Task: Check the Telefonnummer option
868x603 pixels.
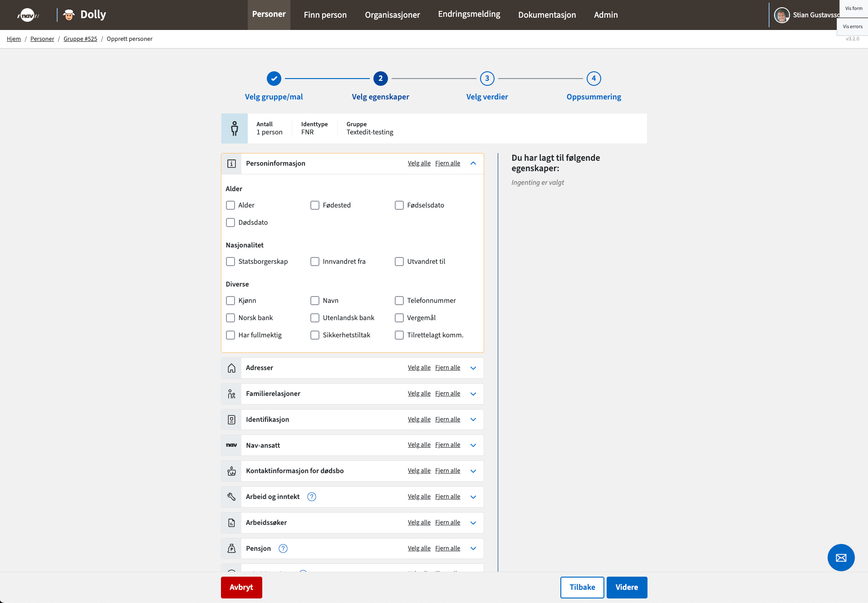Action: pyautogui.click(x=399, y=301)
